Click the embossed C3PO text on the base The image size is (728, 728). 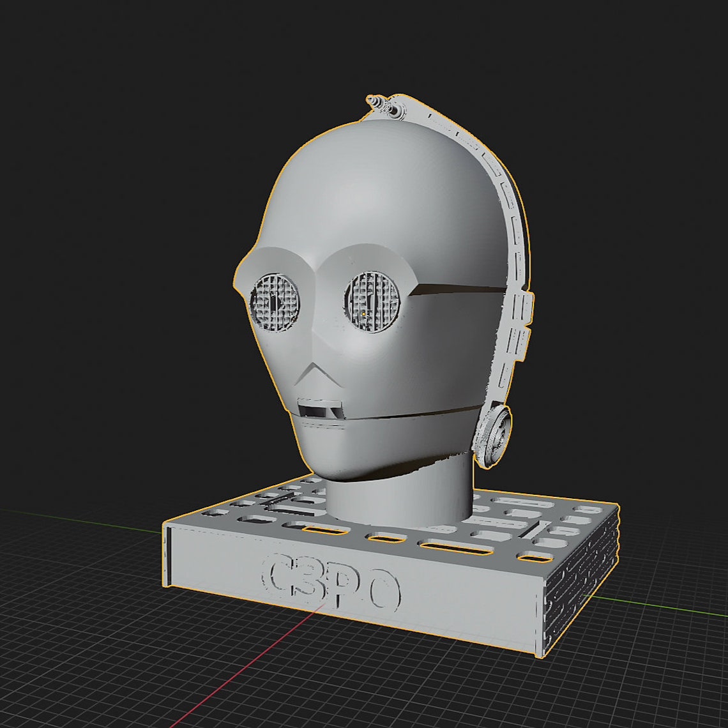(x=330, y=581)
